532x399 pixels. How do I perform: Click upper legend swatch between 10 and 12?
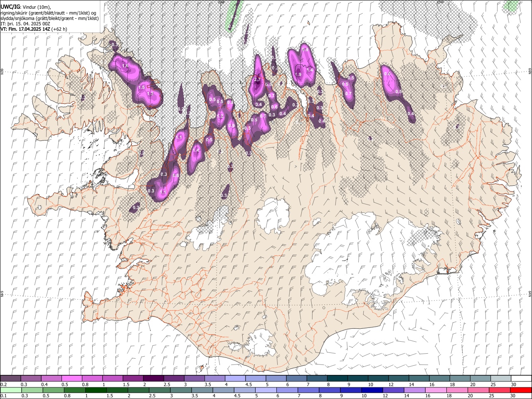click(x=378, y=378)
